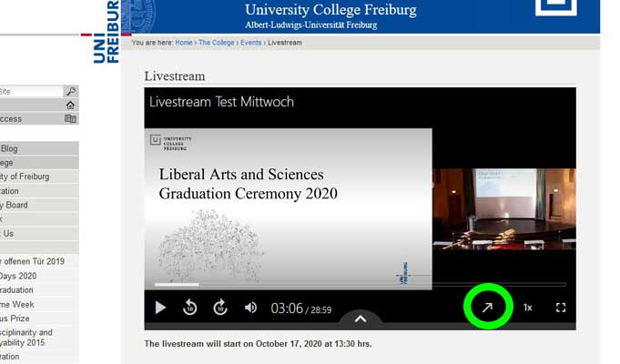Click the Livestream page heading

pyautogui.click(x=175, y=76)
